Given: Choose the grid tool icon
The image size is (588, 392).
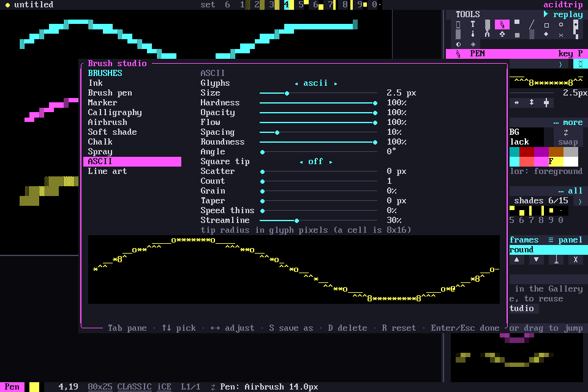Looking at the screenshot, I should coord(517,35).
